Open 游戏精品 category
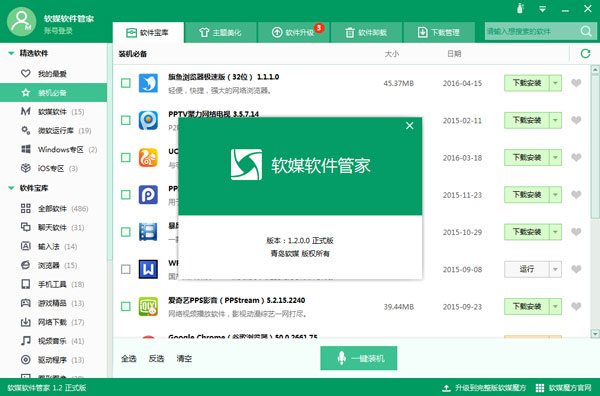 click(x=53, y=303)
